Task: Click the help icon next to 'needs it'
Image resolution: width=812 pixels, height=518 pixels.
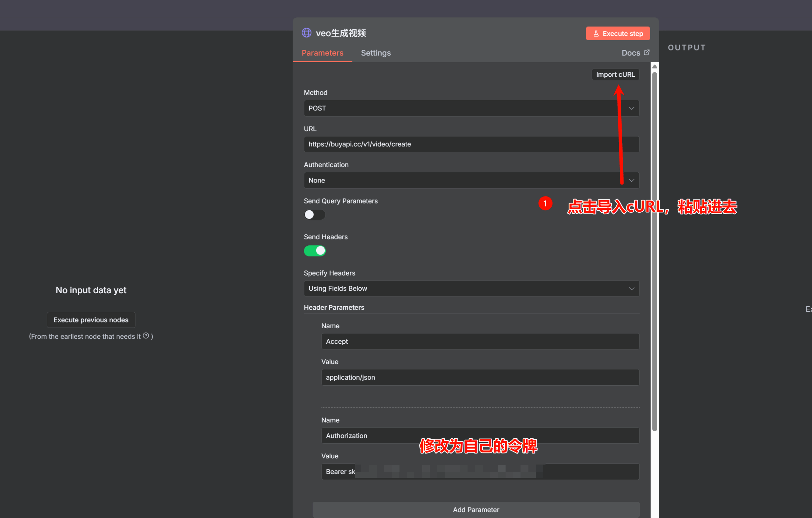Action: point(146,335)
